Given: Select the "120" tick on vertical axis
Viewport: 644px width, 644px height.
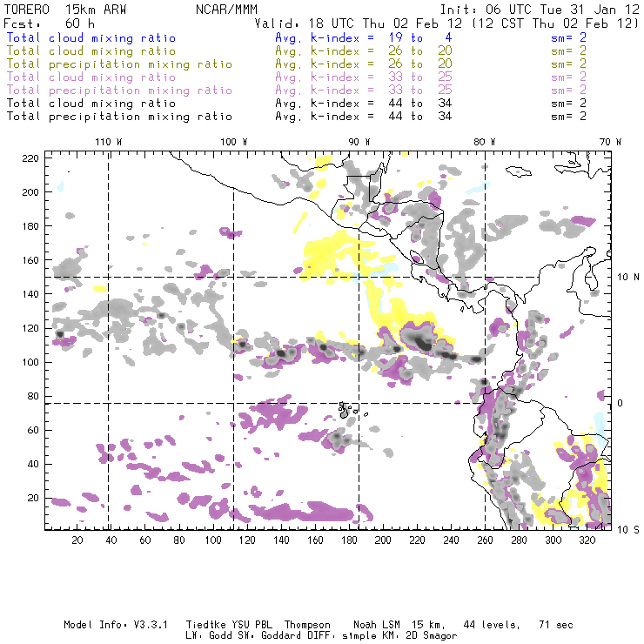Looking at the screenshot, I should (x=30, y=328).
